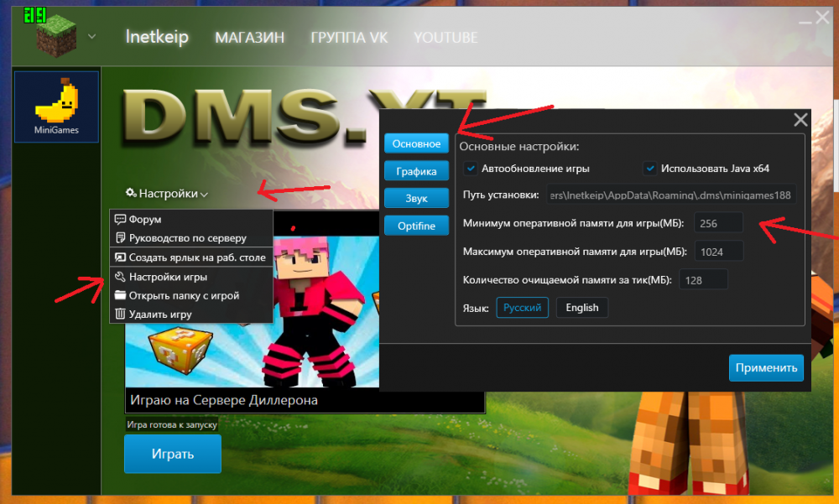This screenshot has width=839, height=504.
Task: Click the folder icon to open game folder
Action: coord(120,295)
